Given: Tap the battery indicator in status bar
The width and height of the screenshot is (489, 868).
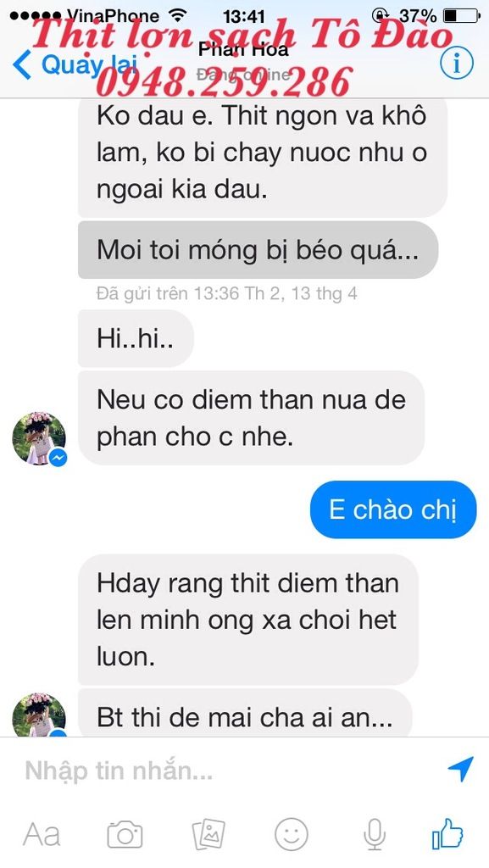Looking at the screenshot, I should [461, 15].
